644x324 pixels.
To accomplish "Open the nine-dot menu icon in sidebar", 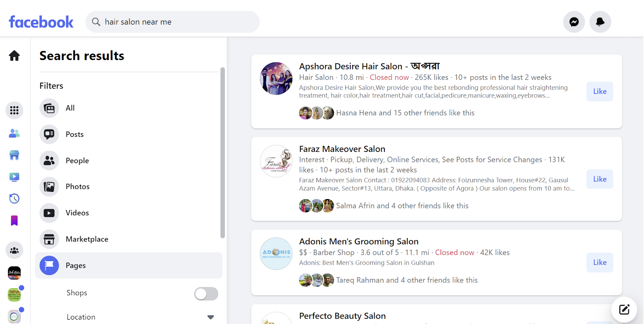I will 14,110.
